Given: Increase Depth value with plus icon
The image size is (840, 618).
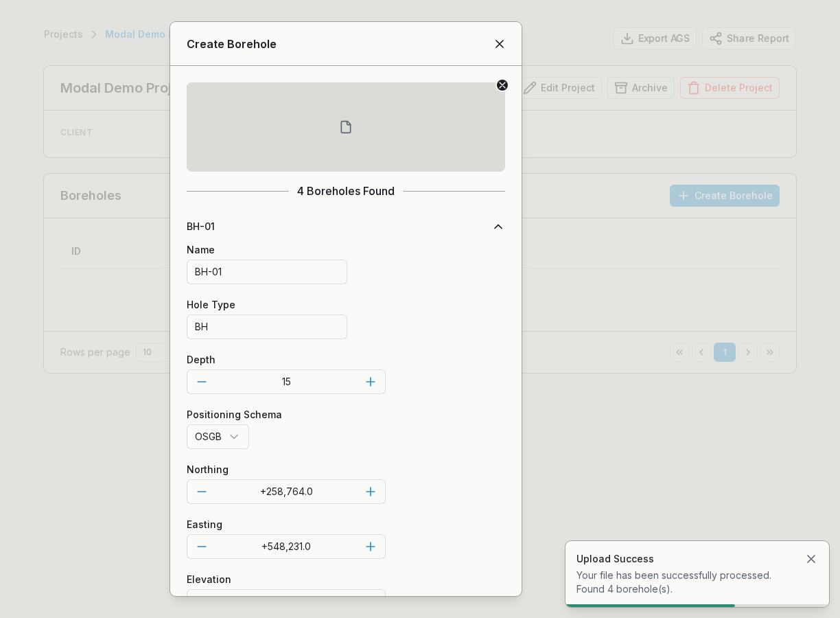Looking at the screenshot, I should tap(371, 382).
